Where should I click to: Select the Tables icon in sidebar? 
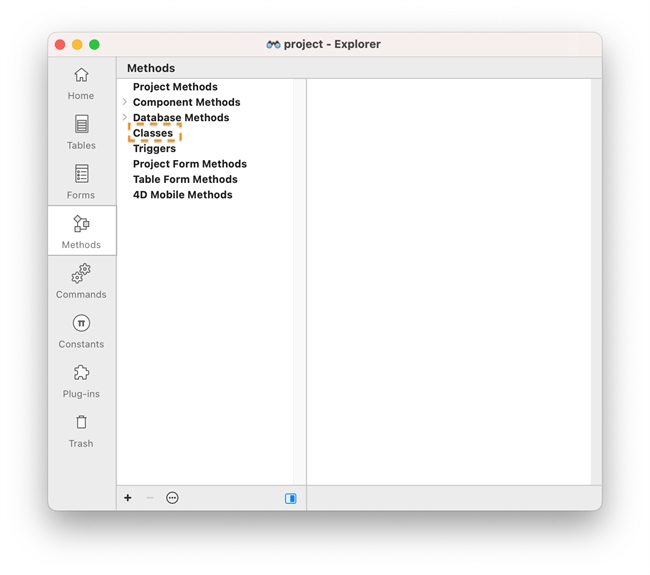(x=81, y=125)
